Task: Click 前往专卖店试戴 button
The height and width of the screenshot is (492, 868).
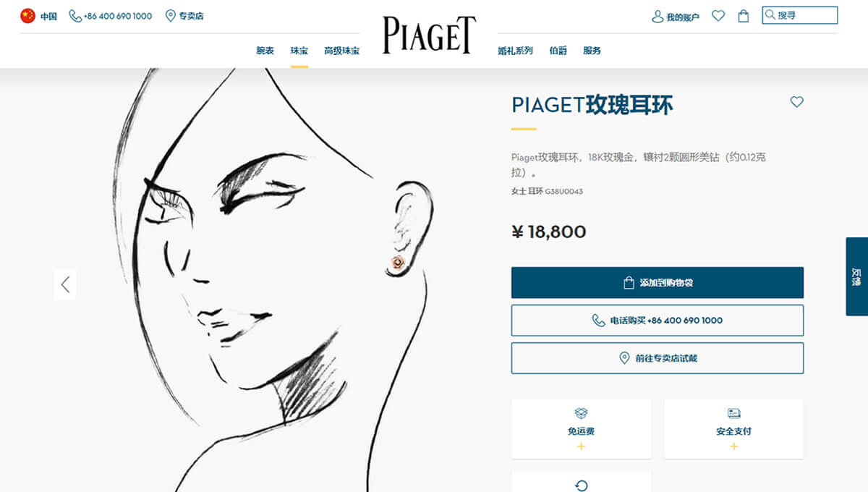Action: point(658,358)
